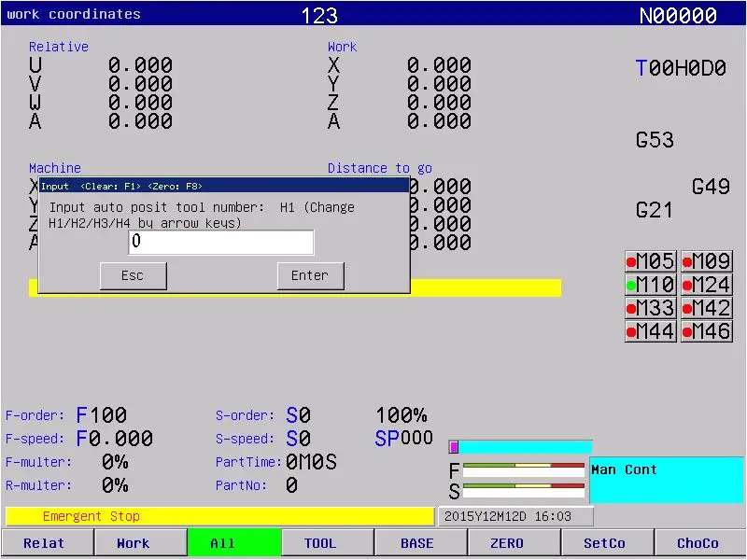Toggle the green M10 indicator
The width and height of the screenshot is (747, 560).
tap(650, 285)
